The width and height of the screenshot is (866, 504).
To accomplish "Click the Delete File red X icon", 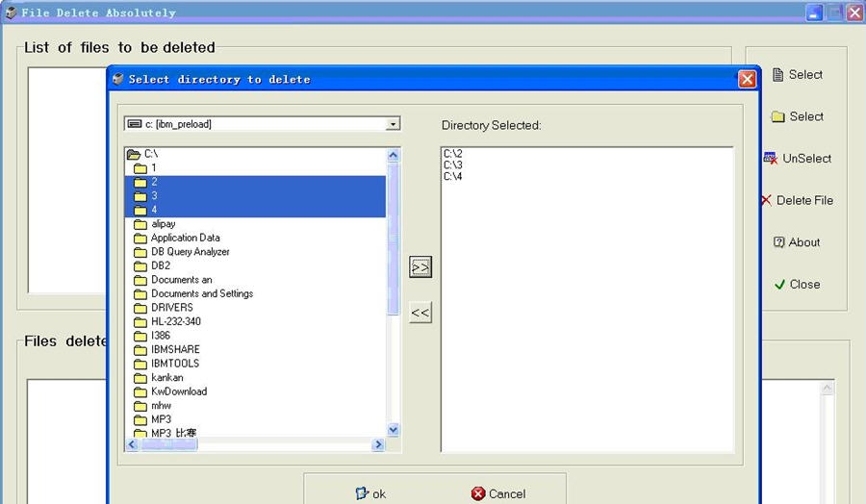I will [766, 200].
